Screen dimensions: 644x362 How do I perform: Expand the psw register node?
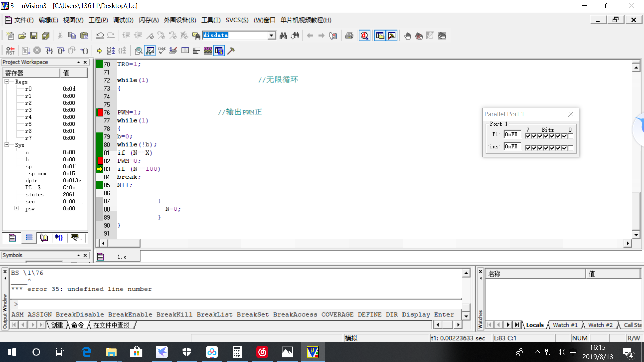click(17, 208)
